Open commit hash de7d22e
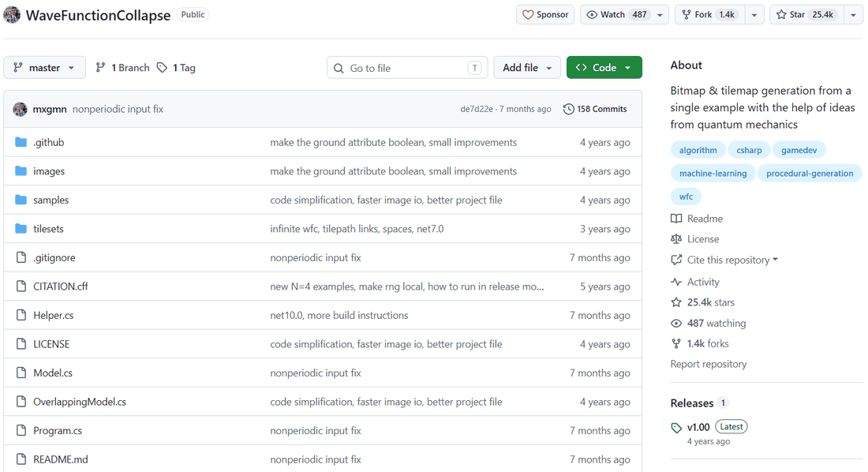The image size is (868, 472). (476, 109)
